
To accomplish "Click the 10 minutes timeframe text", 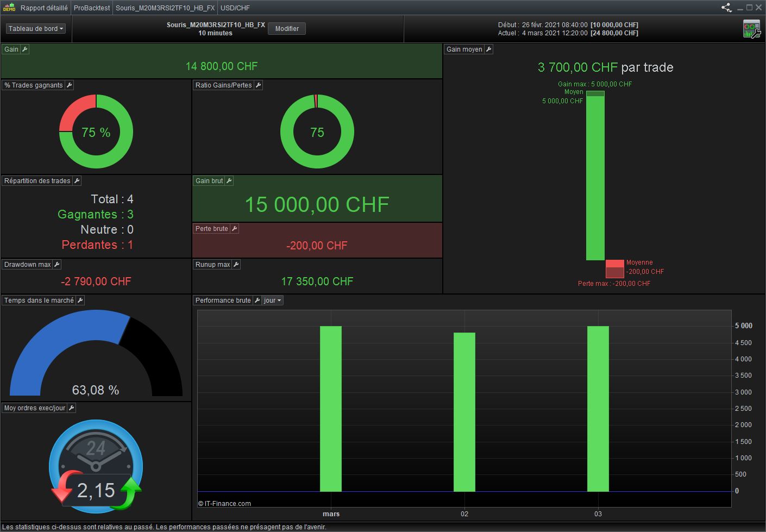I will pos(216,33).
